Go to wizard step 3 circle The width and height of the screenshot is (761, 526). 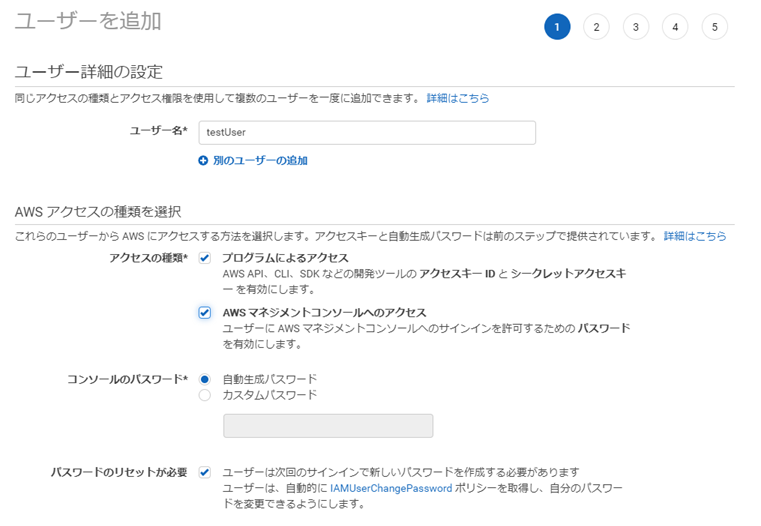click(x=636, y=27)
